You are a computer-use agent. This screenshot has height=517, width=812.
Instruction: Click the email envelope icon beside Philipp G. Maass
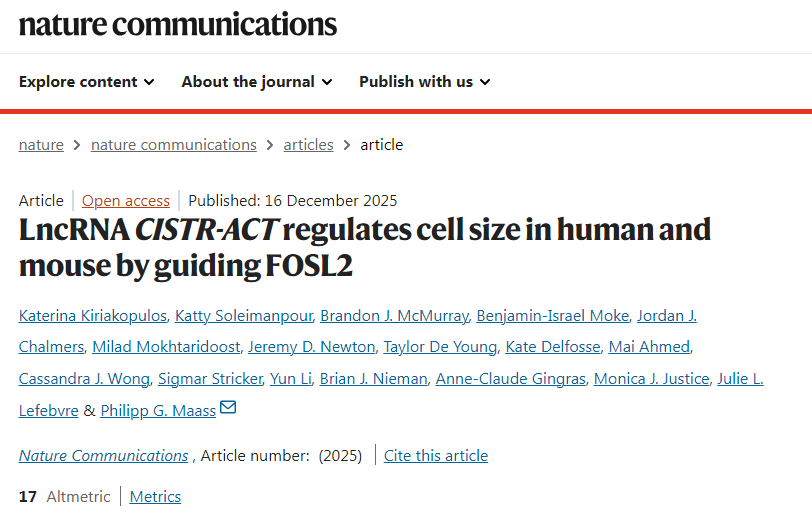pos(228,408)
